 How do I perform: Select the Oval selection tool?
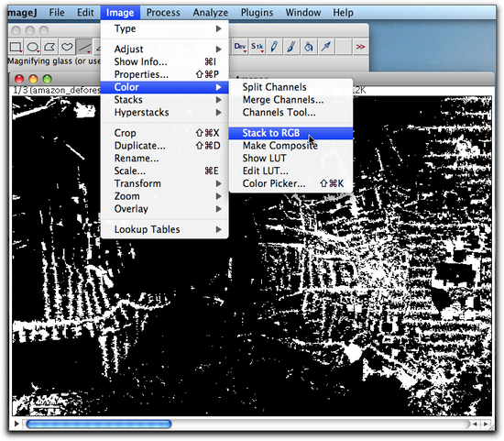click(33, 47)
